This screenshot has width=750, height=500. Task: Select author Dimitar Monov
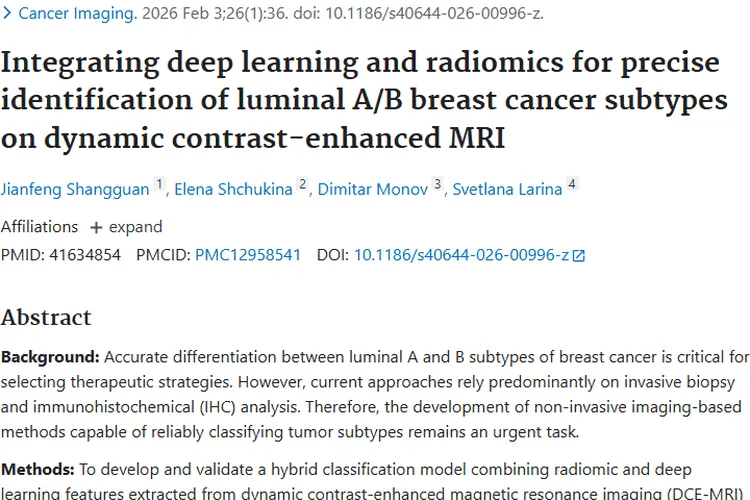click(373, 189)
